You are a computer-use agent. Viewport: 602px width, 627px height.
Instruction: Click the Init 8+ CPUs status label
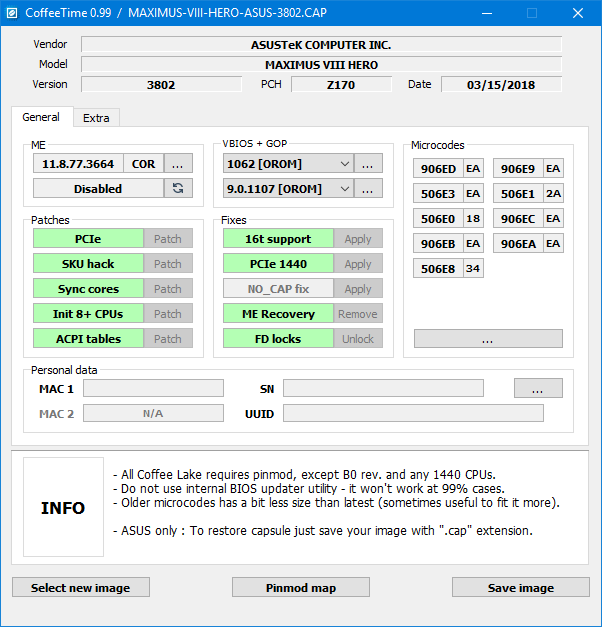click(88, 314)
